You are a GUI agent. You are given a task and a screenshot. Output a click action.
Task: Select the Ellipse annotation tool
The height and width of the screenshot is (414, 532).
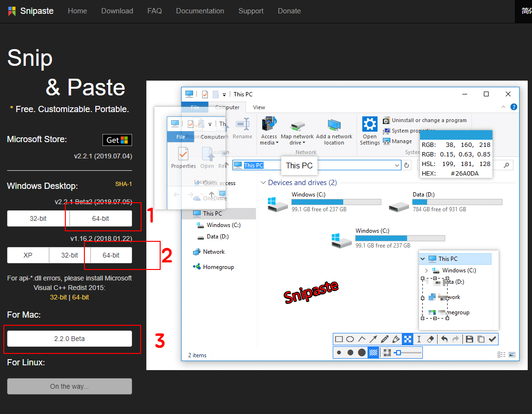(x=350, y=339)
